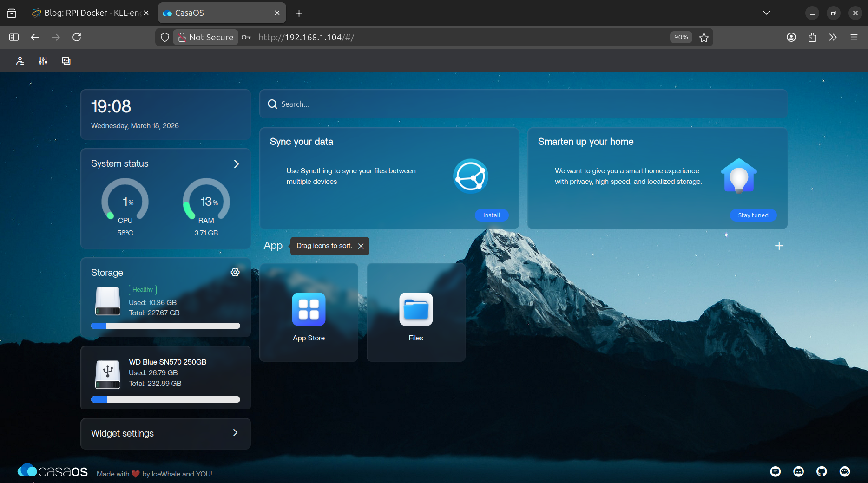Viewport: 868px width, 483px height.
Task: Click the WD Blue SN570 usage bar
Action: pyautogui.click(x=165, y=399)
